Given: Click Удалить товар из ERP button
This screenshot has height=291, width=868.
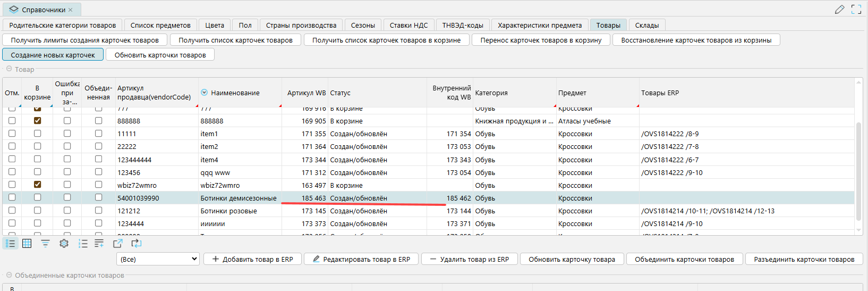Looking at the screenshot, I should [470, 259].
